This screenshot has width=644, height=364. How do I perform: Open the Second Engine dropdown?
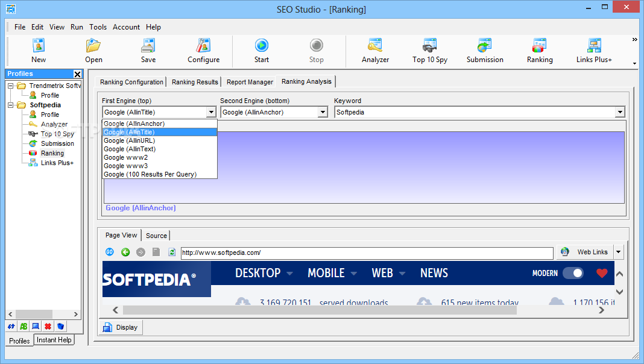point(323,112)
